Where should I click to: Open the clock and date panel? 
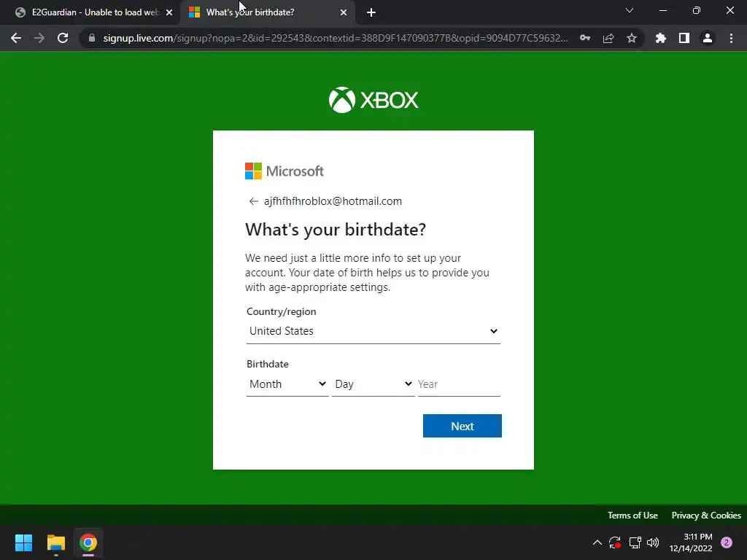click(691, 542)
